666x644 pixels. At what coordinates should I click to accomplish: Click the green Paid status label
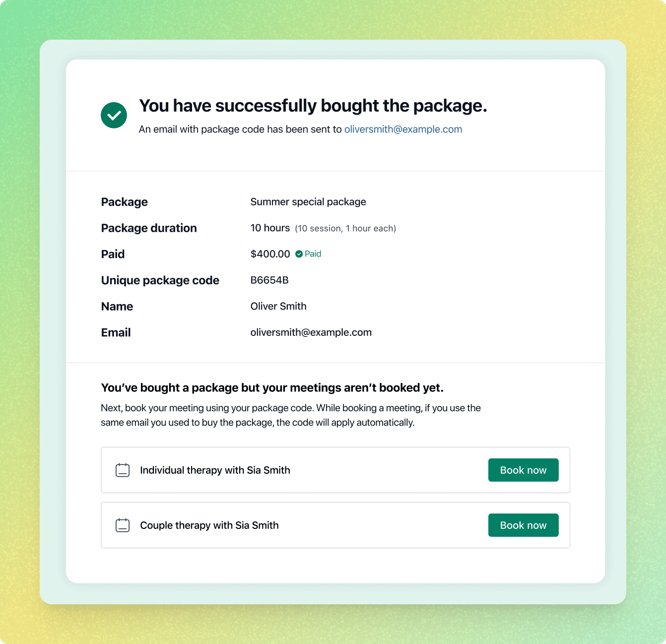pyautogui.click(x=313, y=254)
